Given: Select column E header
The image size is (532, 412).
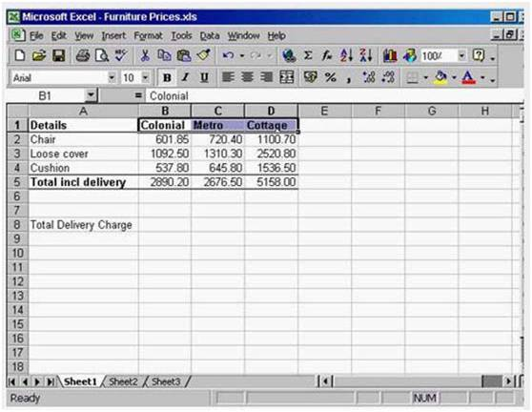Looking at the screenshot, I should tap(324, 111).
